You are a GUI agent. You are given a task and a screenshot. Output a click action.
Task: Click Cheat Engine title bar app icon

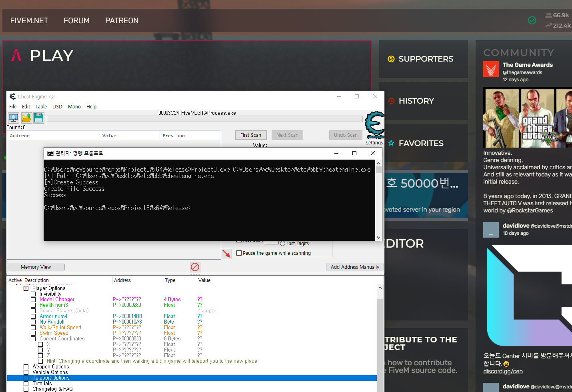(13, 96)
